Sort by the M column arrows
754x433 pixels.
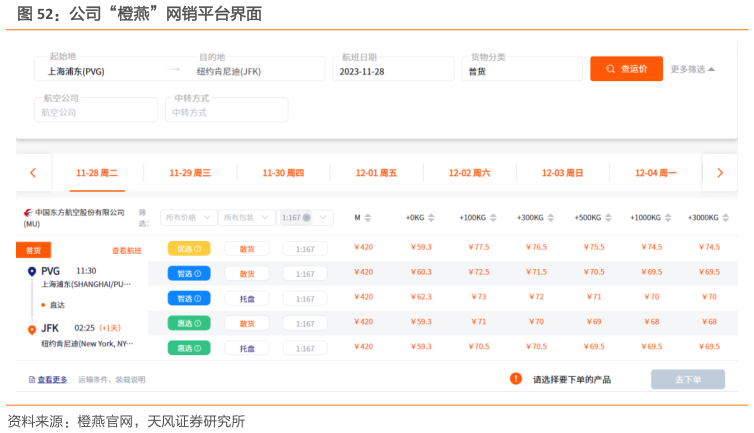click(x=368, y=217)
